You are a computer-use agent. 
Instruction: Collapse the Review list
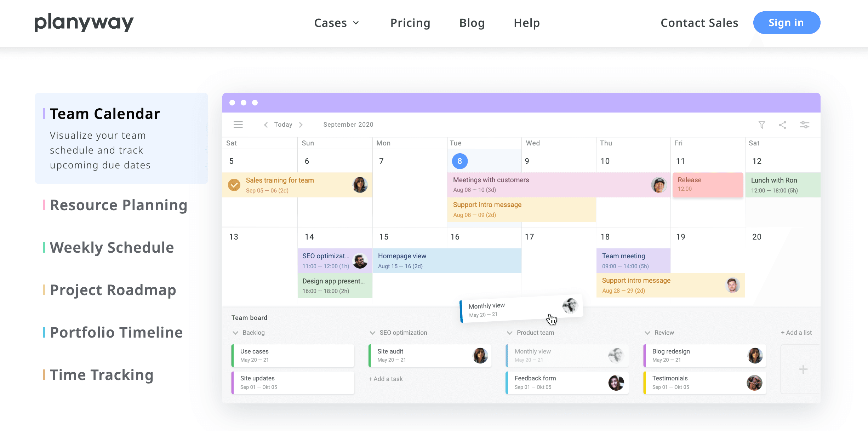[647, 333]
